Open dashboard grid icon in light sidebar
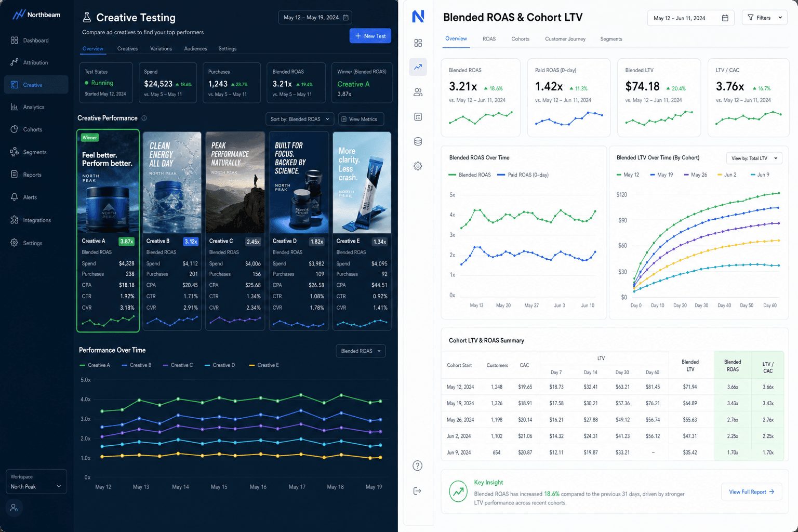Screen dimensions: 798x532 (x=418, y=43)
